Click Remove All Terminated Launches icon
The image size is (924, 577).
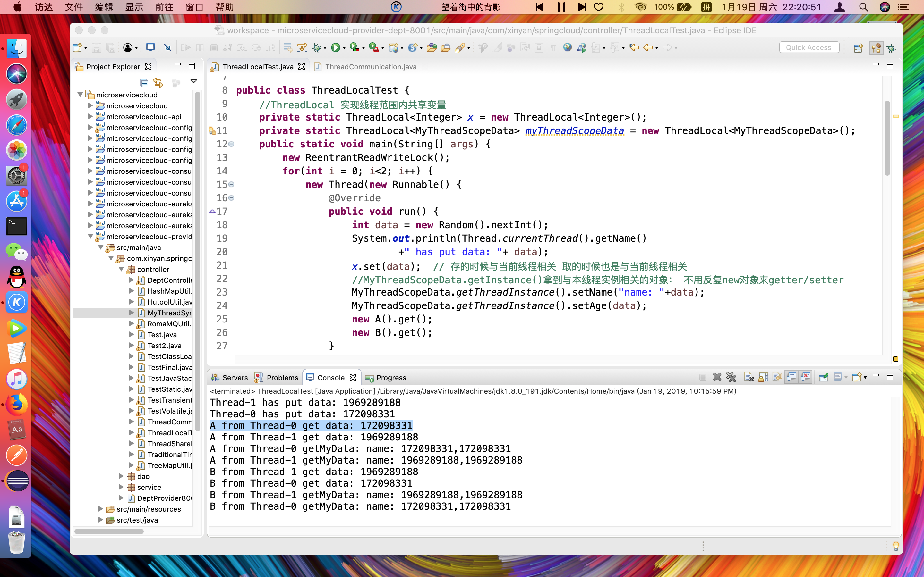click(x=731, y=377)
